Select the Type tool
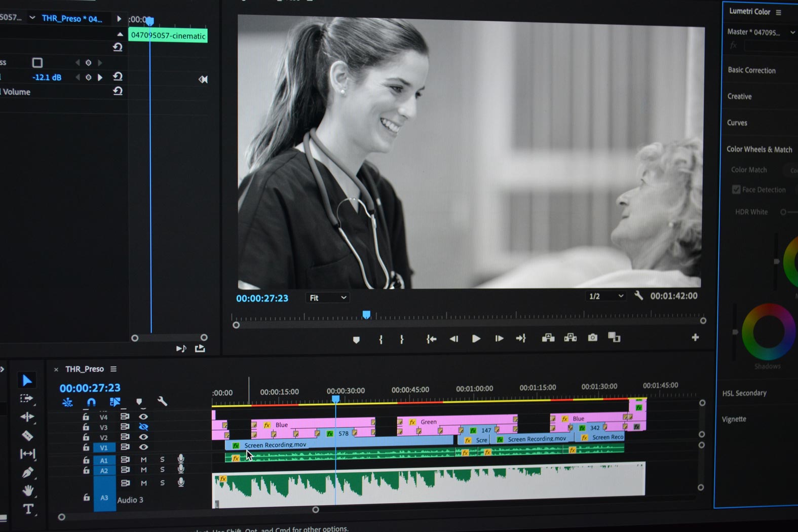 28,509
